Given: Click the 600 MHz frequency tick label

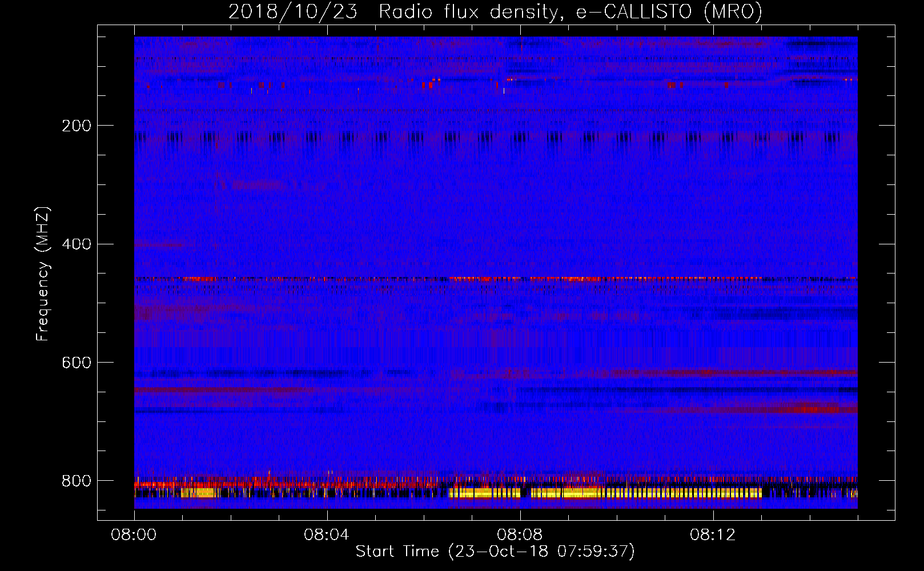Looking at the screenshot, I should pos(77,363).
